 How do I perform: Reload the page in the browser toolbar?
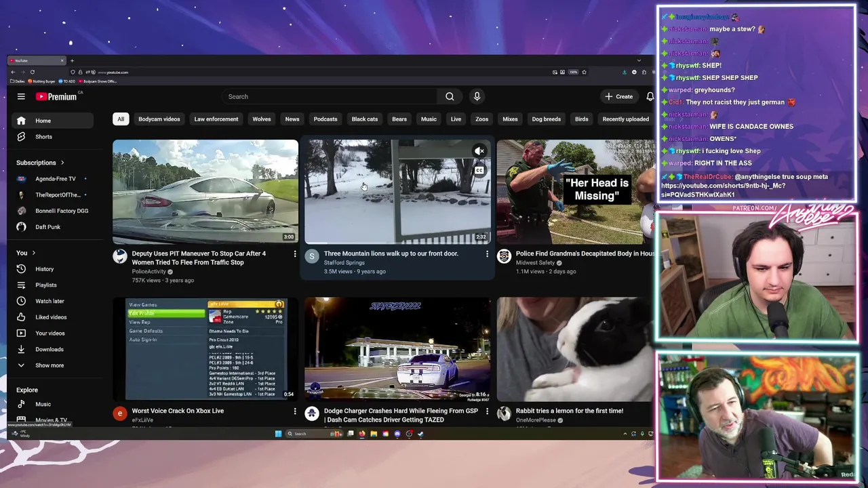pos(32,72)
